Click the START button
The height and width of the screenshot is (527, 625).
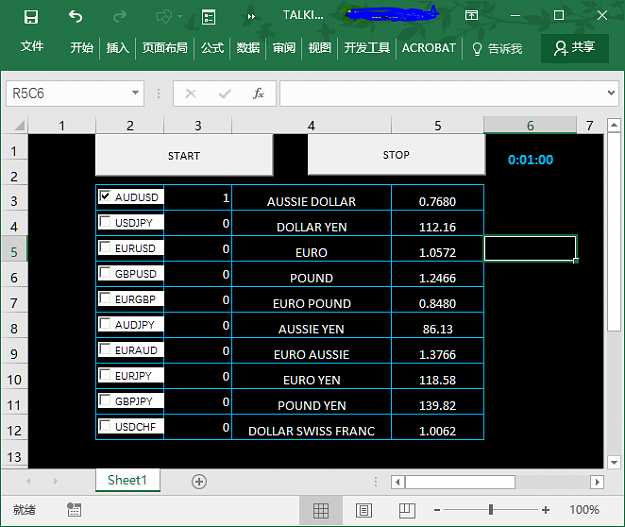[x=184, y=155]
